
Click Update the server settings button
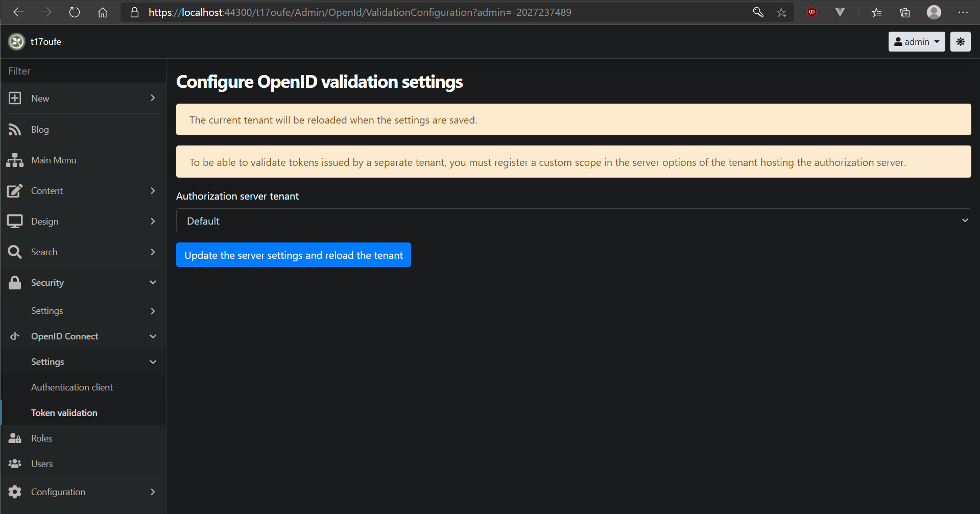point(293,255)
